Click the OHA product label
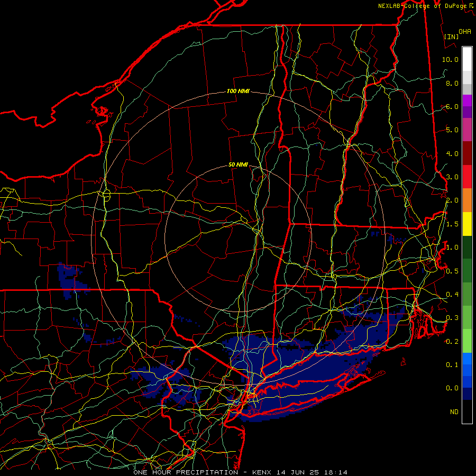Image resolution: width=476 pixels, height=476 pixels. pyautogui.click(x=465, y=31)
